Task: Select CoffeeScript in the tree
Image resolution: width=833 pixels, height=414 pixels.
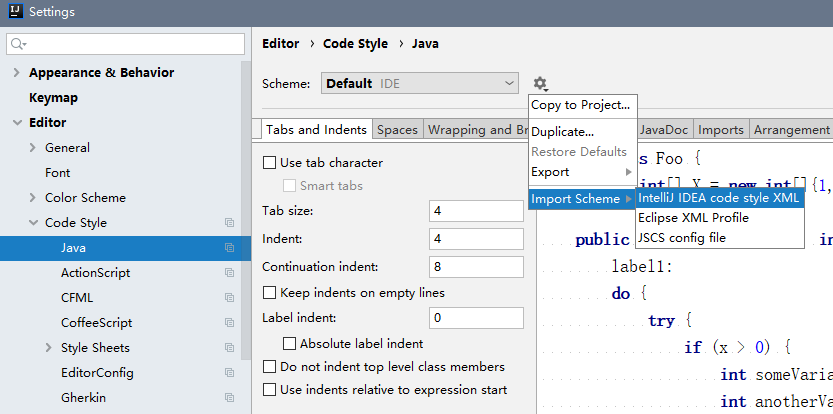Action: coord(96,323)
